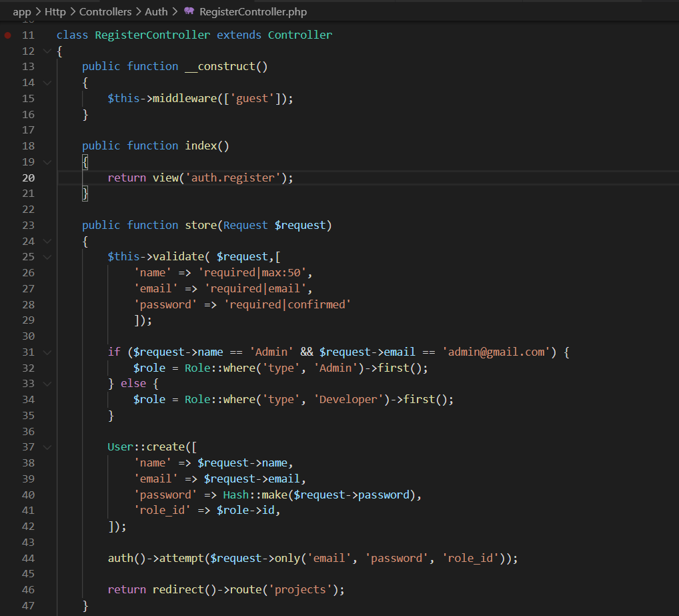
Task: Collapse the class body fold arrow at line 12
Action: (x=47, y=51)
